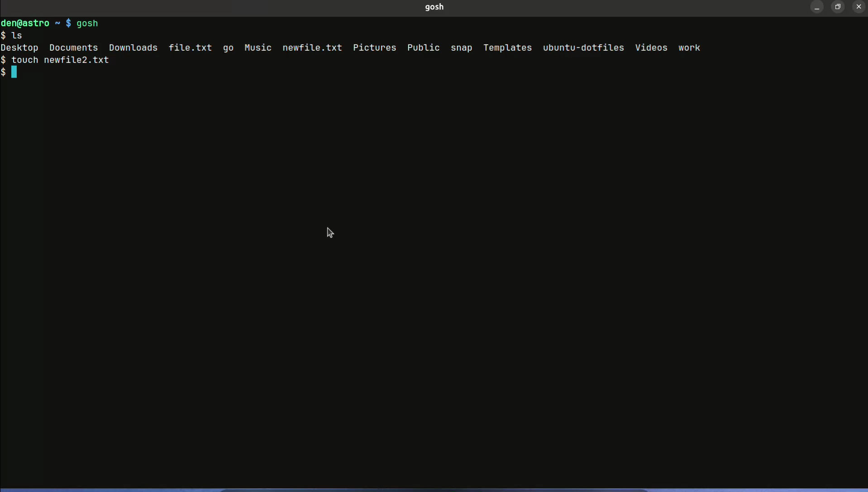Click the 'go' directory name
The width and height of the screenshot is (868, 492).
click(229, 48)
